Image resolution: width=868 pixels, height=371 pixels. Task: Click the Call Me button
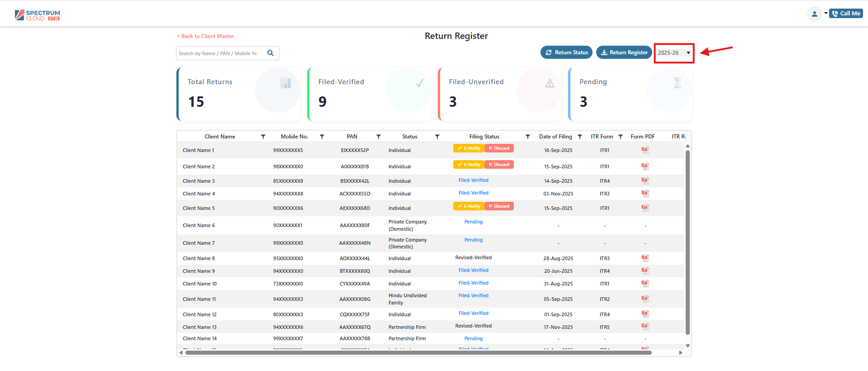tap(846, 14)
